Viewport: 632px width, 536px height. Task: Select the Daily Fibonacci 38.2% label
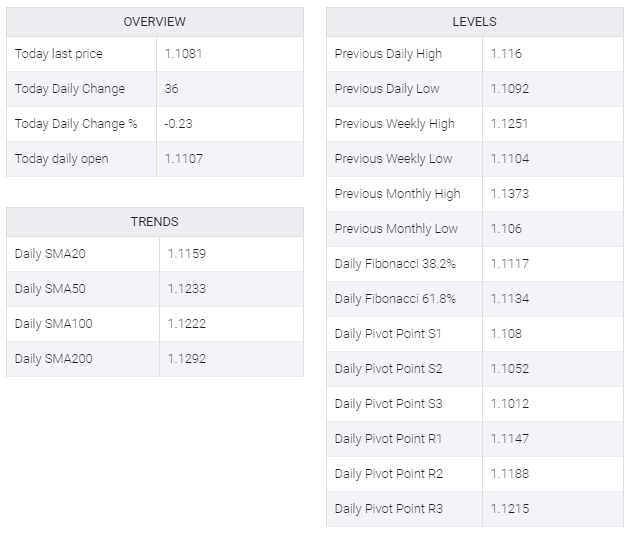[395, 264]
